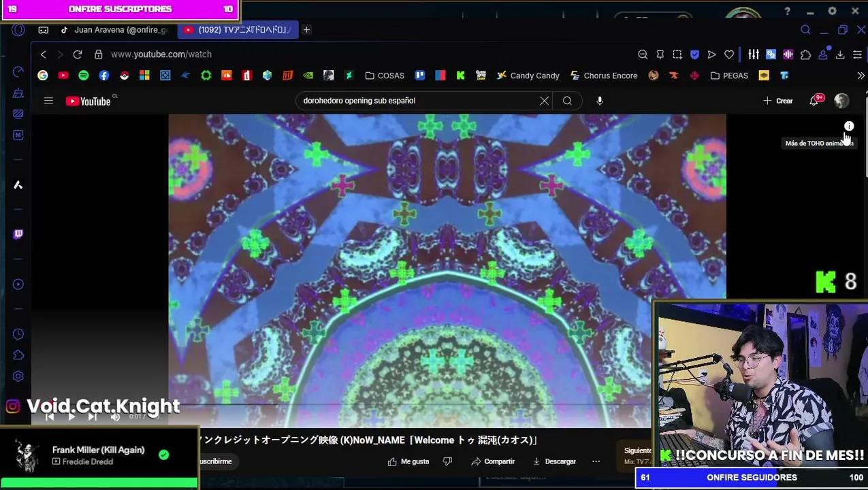The height and width of the screenshot is (490, 868).
Task: Skip to the next video control
Action: click(x=93, y=416)
